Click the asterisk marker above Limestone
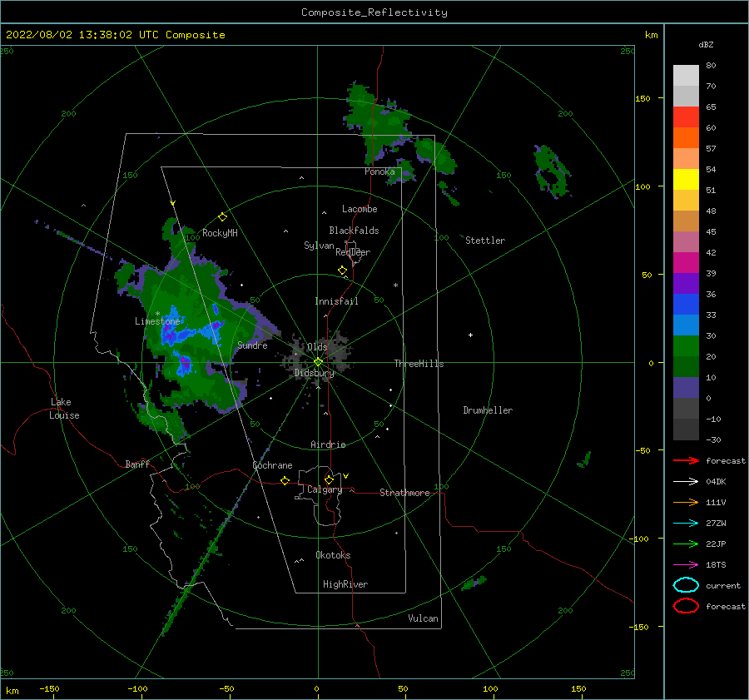The image size is (749, 700). [157, 314]
